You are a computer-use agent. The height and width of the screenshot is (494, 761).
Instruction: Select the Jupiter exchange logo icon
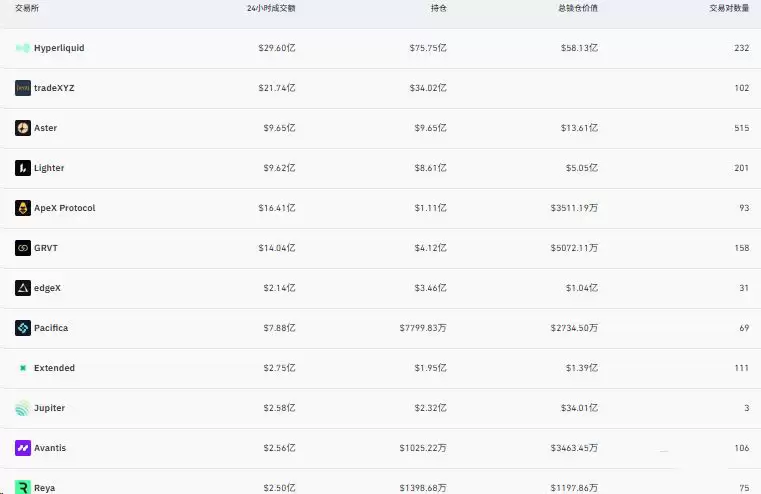[23, 408]
